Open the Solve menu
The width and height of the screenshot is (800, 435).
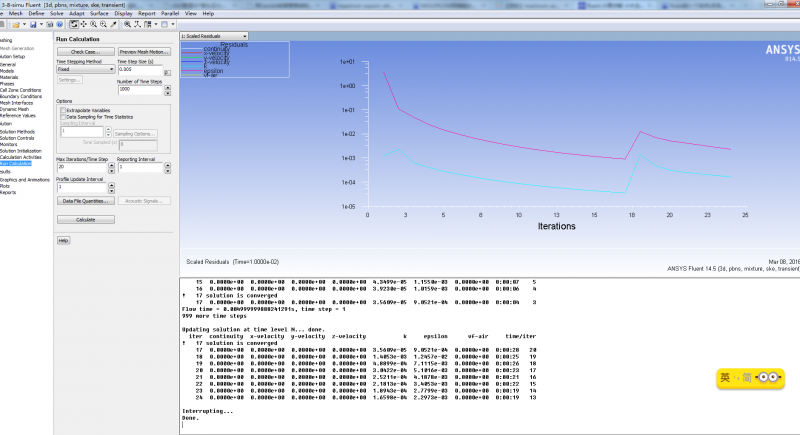56,14
